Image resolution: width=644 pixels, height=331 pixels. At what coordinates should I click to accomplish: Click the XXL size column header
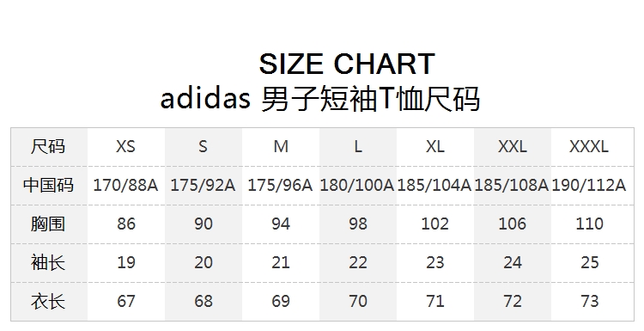coord(512,146)
